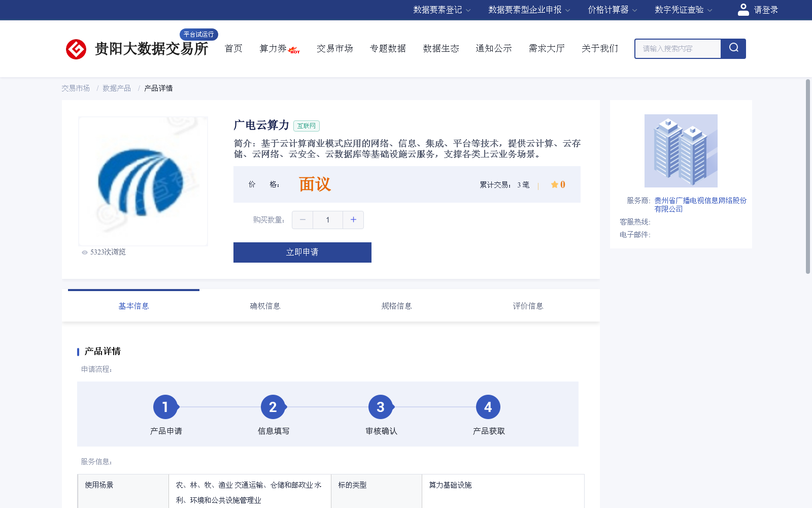Click 数据产品 breadcrumb link
812x508 pixels.
point(117,88)
